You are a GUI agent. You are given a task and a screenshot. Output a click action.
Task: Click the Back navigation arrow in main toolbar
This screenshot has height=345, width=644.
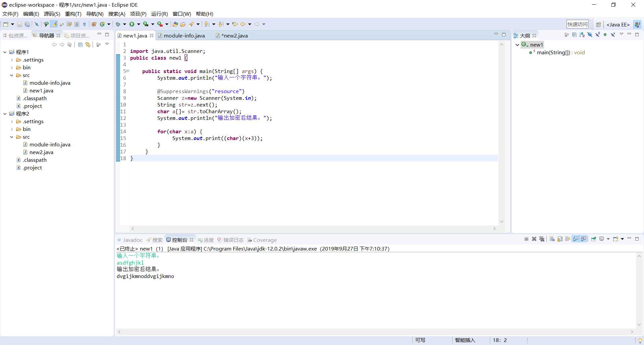[243, 24]
